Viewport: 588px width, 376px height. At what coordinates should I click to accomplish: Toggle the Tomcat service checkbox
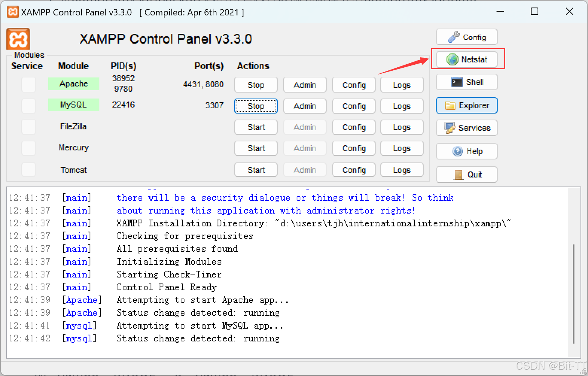click(29, 170)
